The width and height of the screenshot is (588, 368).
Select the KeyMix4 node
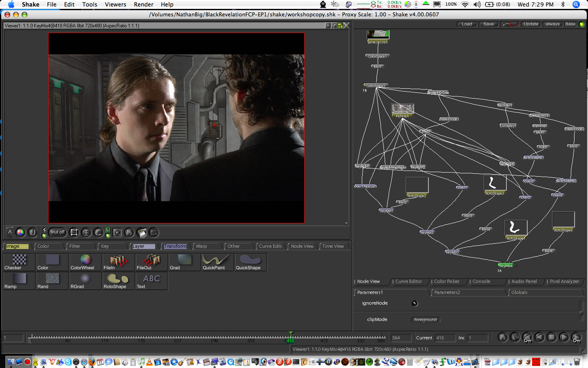pos(506,265)
